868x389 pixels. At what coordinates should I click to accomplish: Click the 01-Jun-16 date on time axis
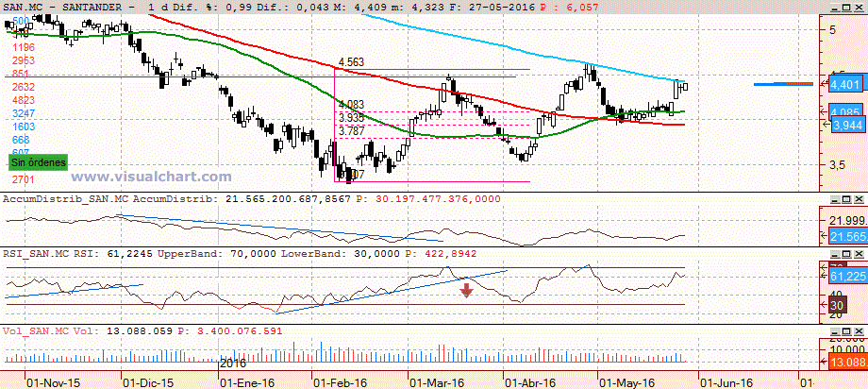point(726,383)
